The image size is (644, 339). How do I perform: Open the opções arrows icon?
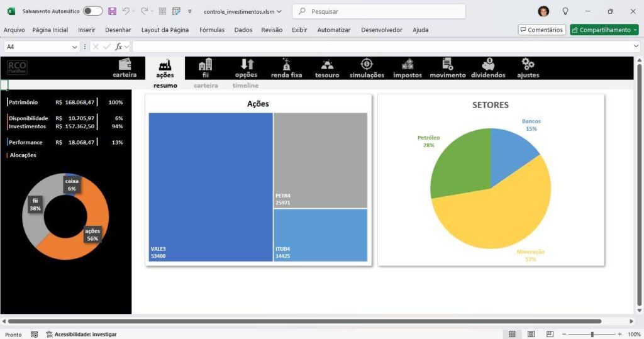pos(247,64)
